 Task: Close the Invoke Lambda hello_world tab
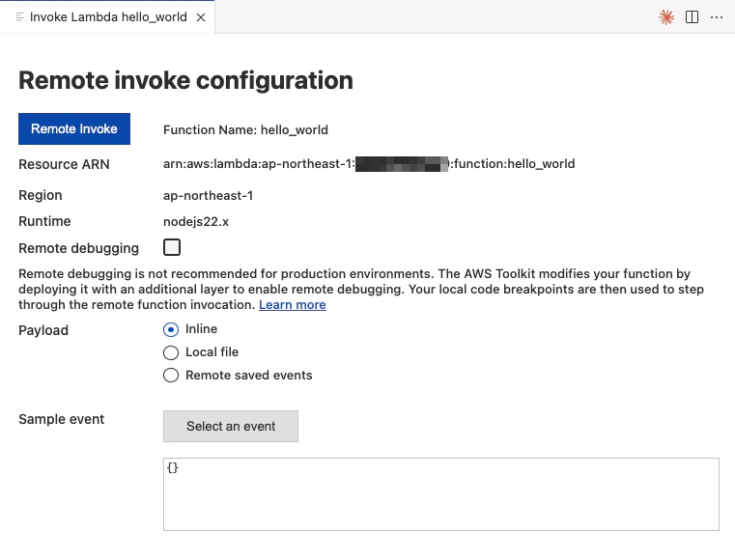tap(201, 17)
